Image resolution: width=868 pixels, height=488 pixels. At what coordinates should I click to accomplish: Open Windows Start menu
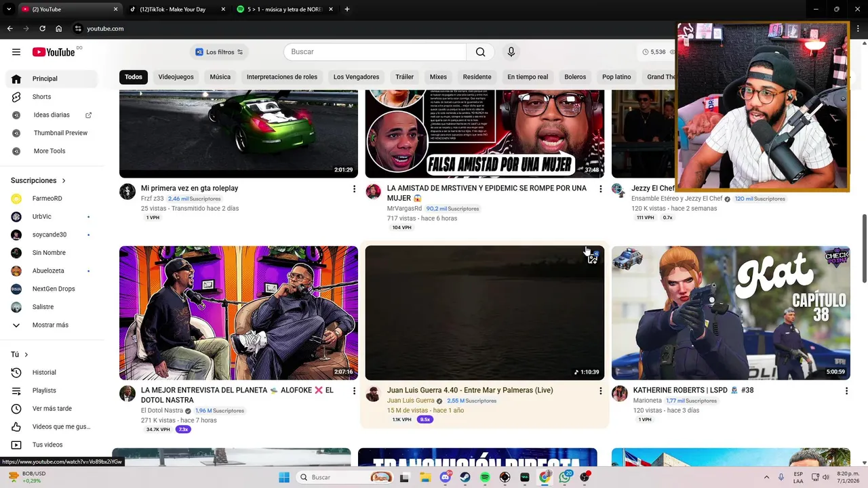point(284,477)
